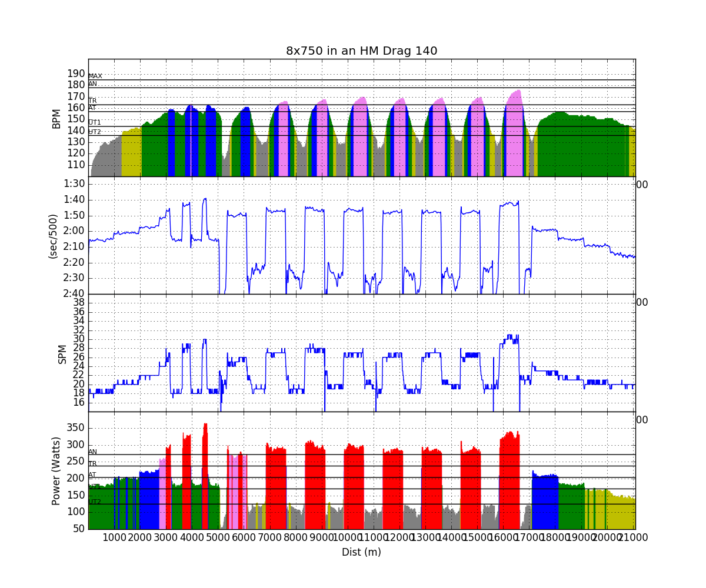The width and height of the screenshot is (706, 588).
Task: Click the 38 tick on the SPM axis
Action: coord(78,302)
